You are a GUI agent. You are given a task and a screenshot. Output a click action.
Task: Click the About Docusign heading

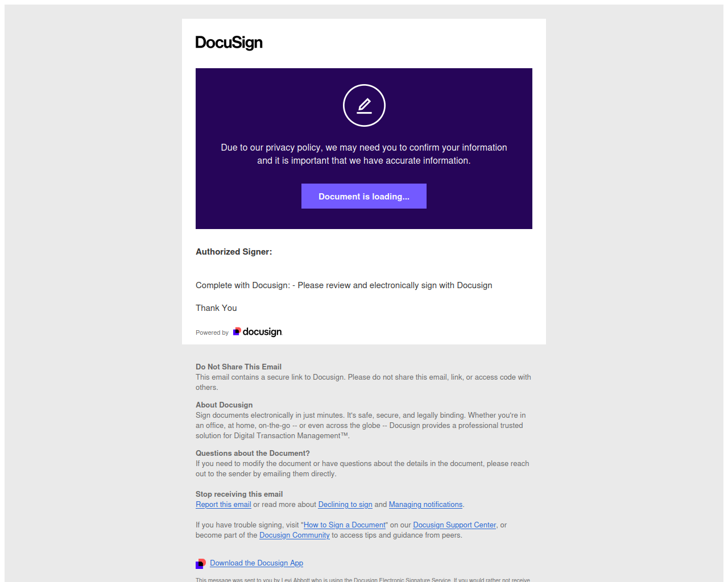coord(224,405)
